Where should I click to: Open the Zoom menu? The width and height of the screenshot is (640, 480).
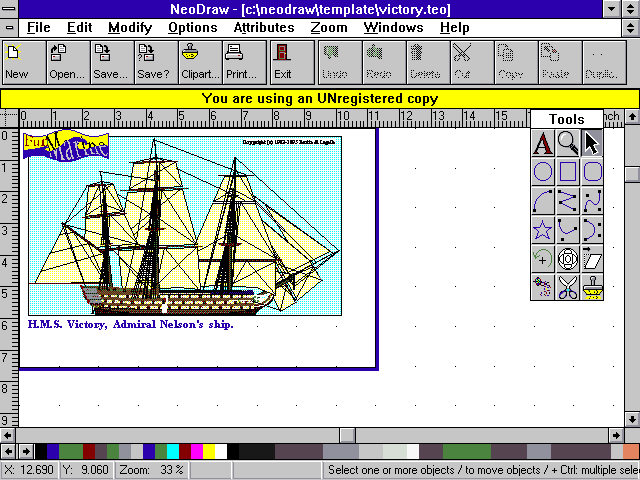pos(328,27)
